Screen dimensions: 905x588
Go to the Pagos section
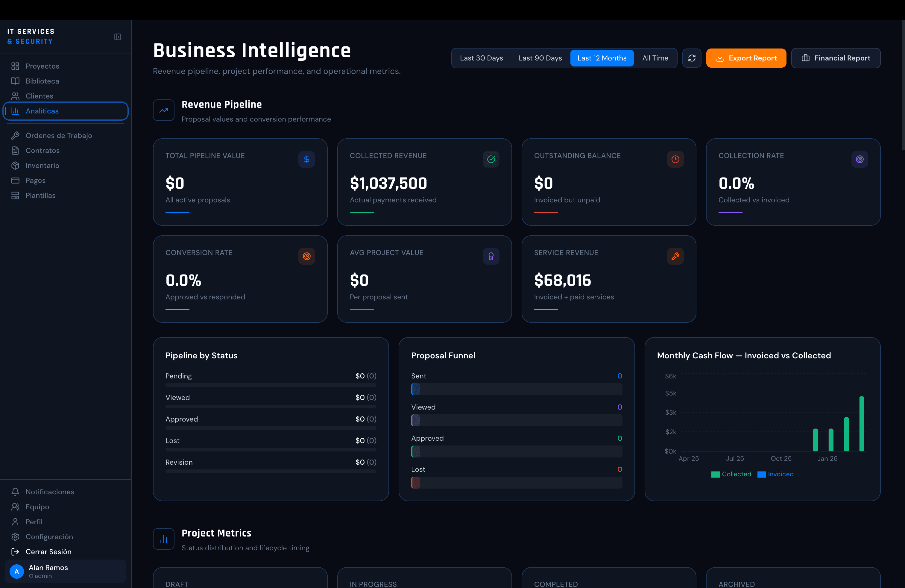point(35,181)
